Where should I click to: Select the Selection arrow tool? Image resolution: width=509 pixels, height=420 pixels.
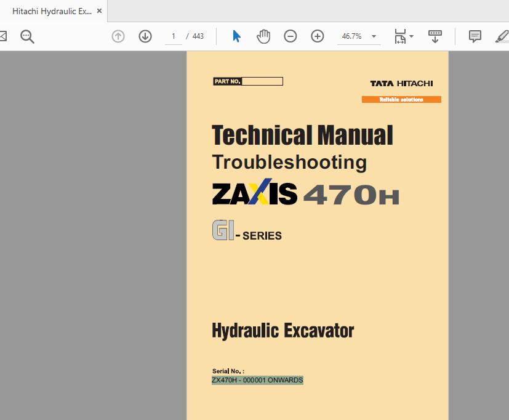[x=236, y=36]
